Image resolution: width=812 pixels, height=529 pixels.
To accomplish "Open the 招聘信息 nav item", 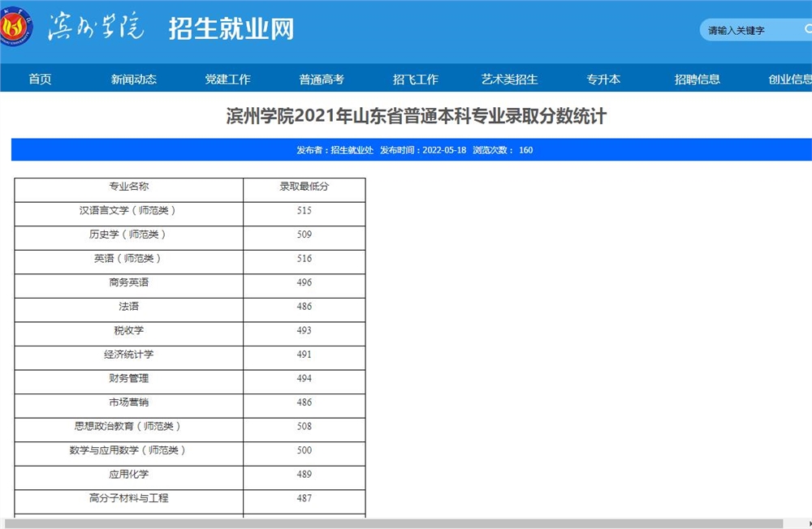I will [697, 79].
